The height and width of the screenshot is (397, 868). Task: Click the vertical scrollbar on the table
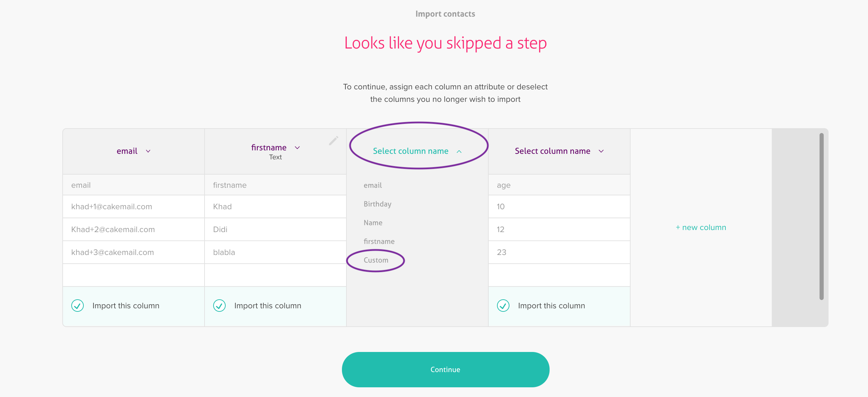tap(821, 216)
